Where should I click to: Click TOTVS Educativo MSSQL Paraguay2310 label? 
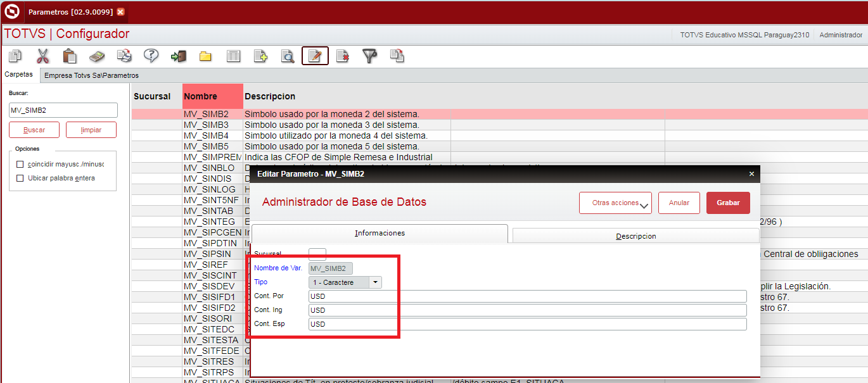point(744,35)
